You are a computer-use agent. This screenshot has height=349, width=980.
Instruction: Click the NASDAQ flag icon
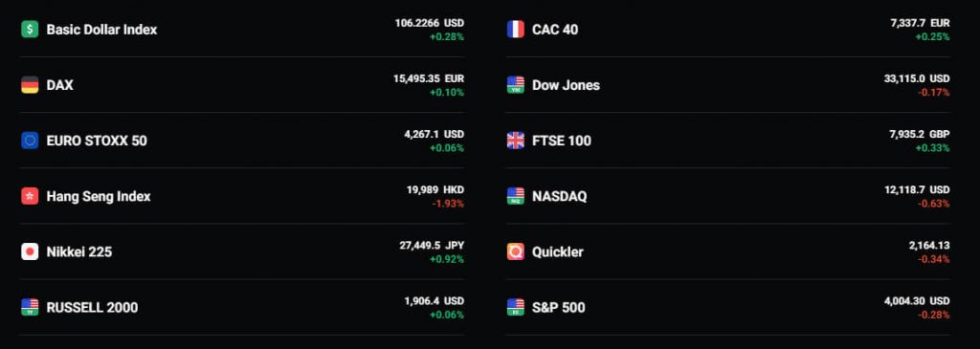pos(516,196)
